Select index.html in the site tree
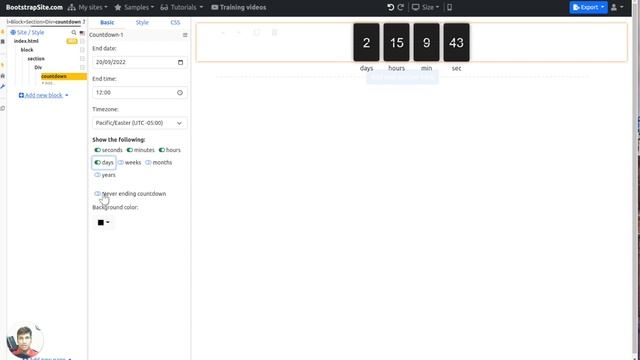Image resolution: width=640 pixels, height=360 pixels. tap(26, 41)
